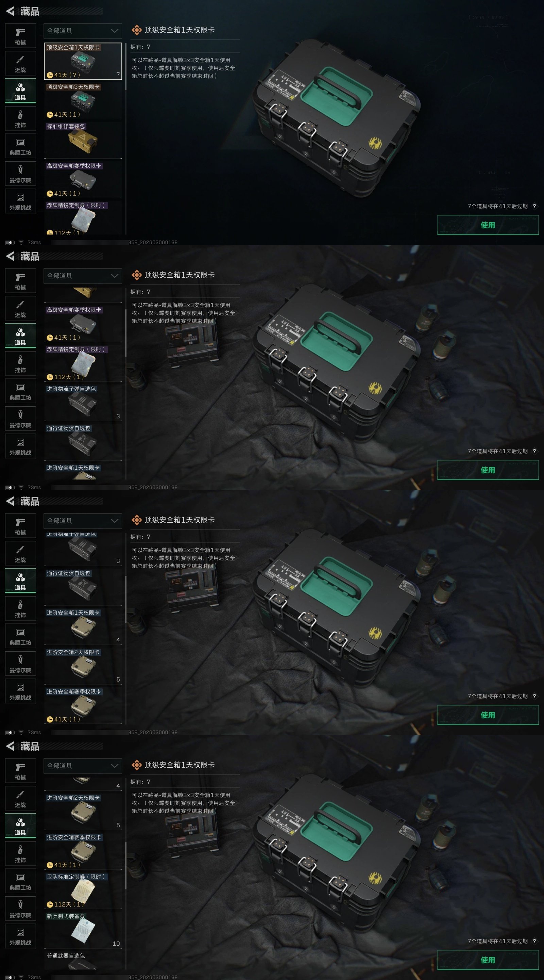This screenshot has width=544, height=980.
Task: Expand 全部道具 dropdown above 顶级安全箱3天权限卡
Action: [x=83, y=31]
